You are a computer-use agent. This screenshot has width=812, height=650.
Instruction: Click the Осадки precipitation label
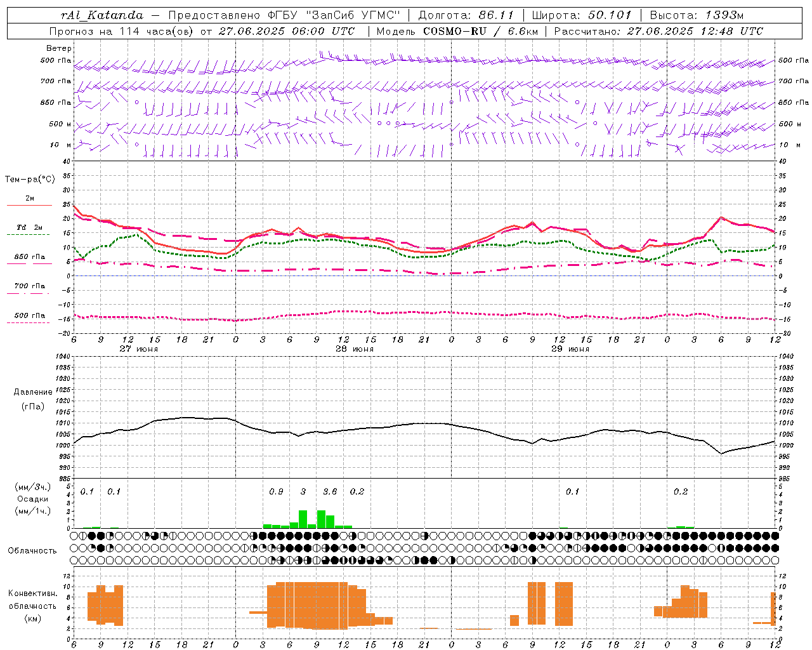(32, 499)
